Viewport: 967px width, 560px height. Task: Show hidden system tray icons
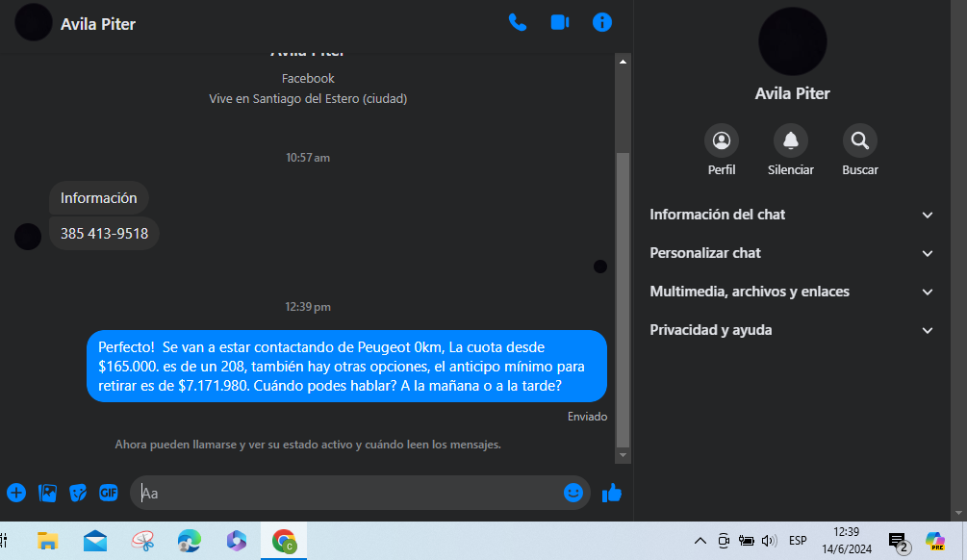pyautogui.click(x=700, y=541)
